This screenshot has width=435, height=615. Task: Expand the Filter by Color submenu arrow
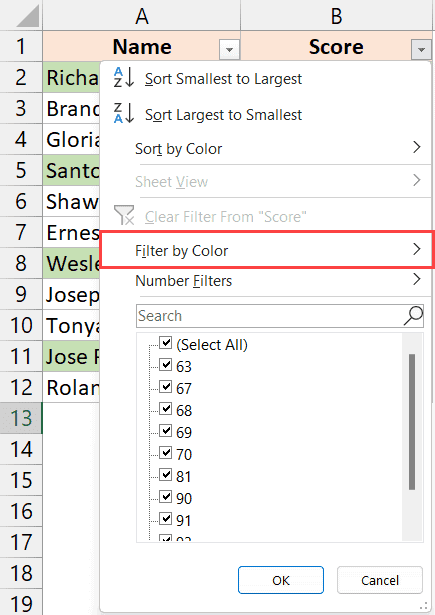point(417,249)
